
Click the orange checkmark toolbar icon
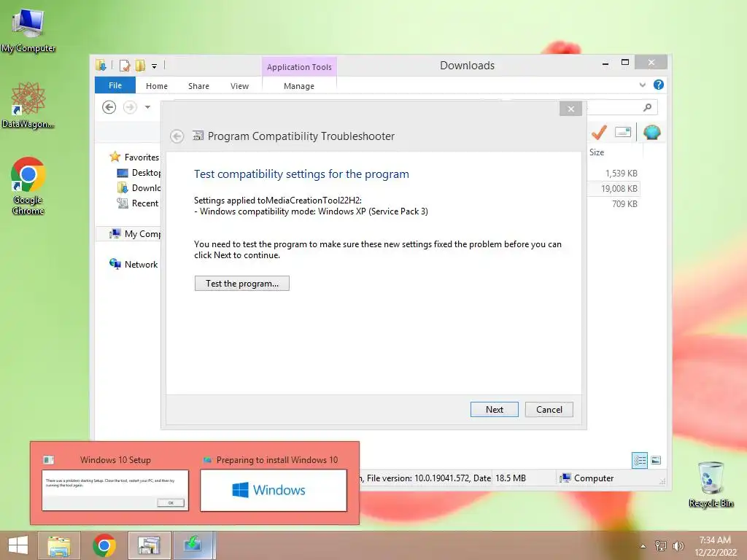(600, 132)
